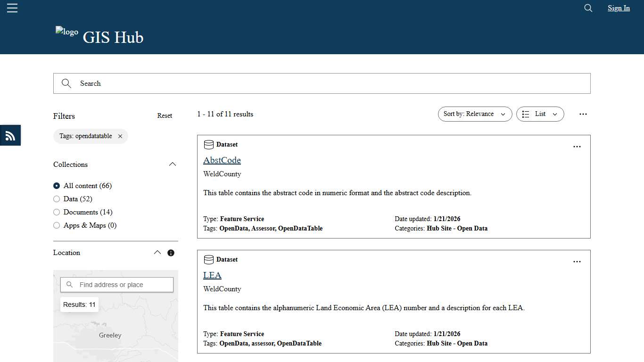
Task: Click the Filters heading
Action: [64, 116]
